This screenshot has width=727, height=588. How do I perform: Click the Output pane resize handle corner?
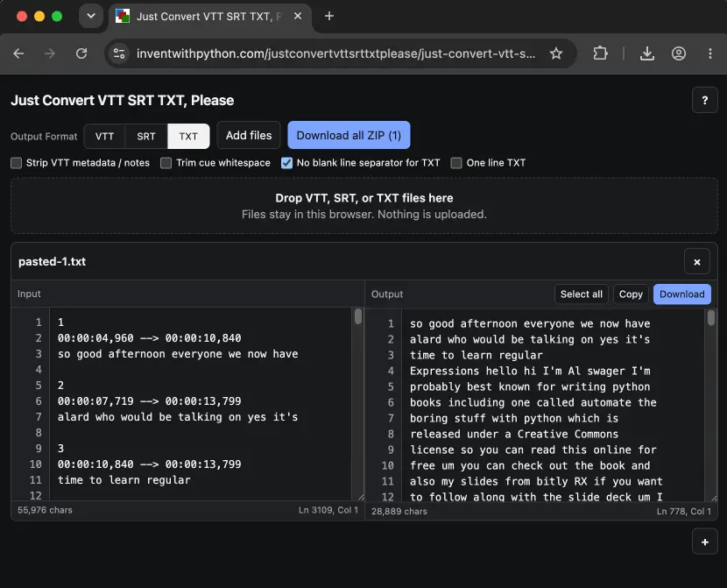click(x=714, y=498)
